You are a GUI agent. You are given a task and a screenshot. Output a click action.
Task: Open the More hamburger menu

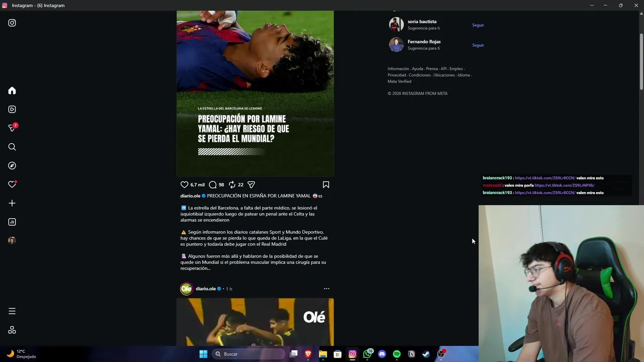(x=12, y=311)
